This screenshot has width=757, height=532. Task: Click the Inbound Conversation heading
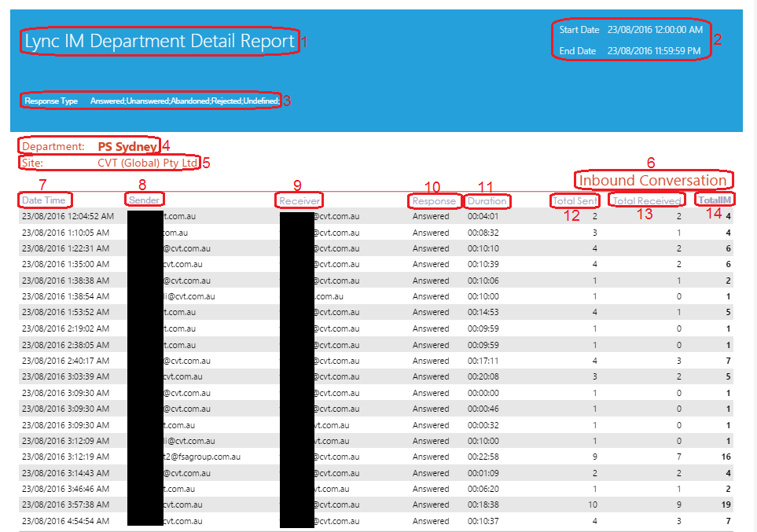point(652,181)
